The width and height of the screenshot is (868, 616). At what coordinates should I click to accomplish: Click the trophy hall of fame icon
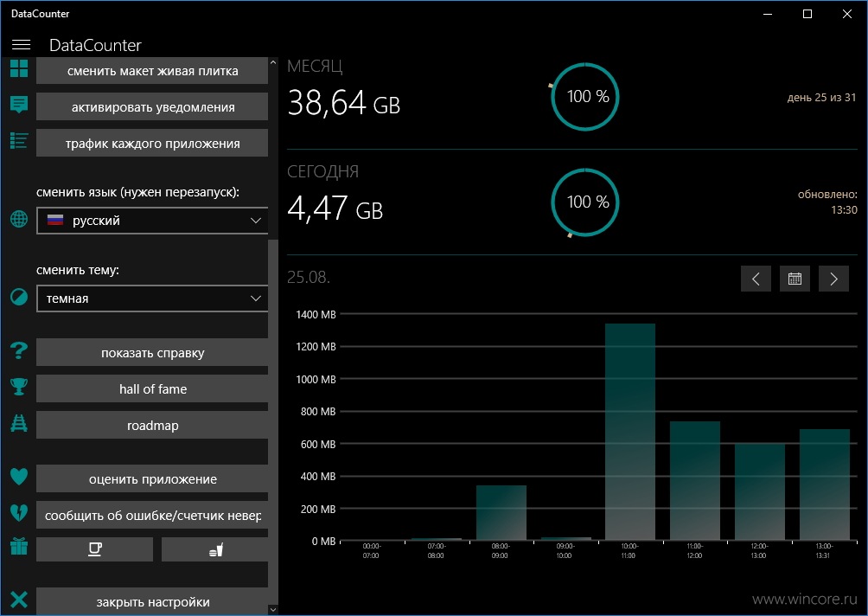coord(19,387)
